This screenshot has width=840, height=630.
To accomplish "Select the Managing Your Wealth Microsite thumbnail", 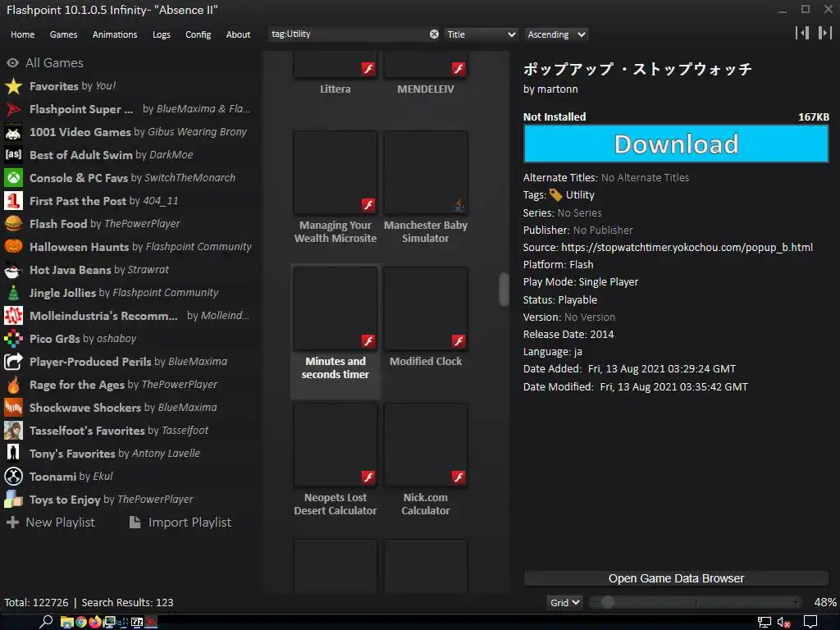I will click(336, 172).
